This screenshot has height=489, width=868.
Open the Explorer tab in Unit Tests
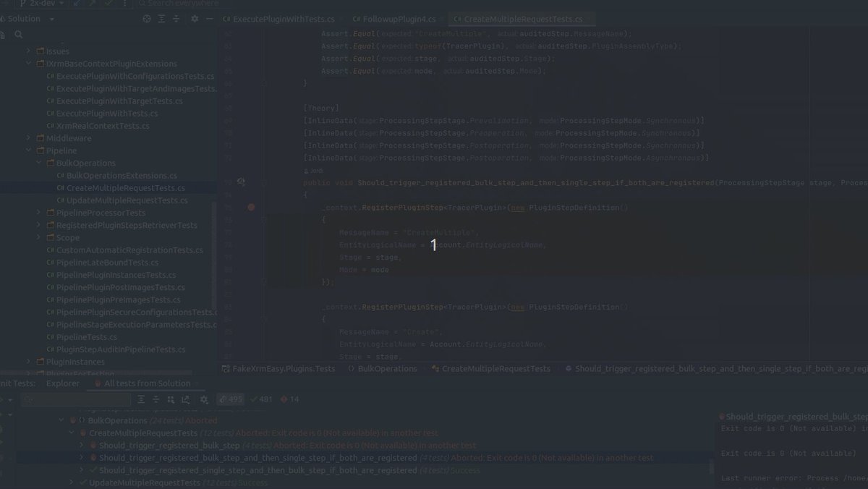[x=63, y=383]
